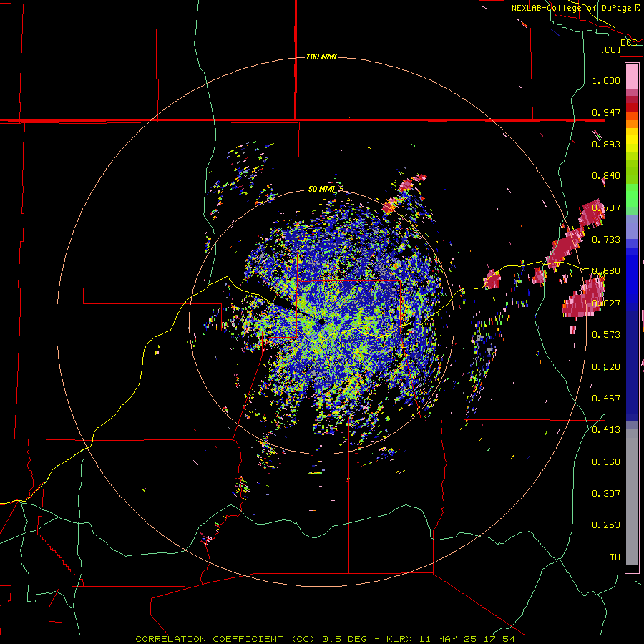Click the gray lower segment of color bar
This screenshot has height=644, width=644.
632,497
